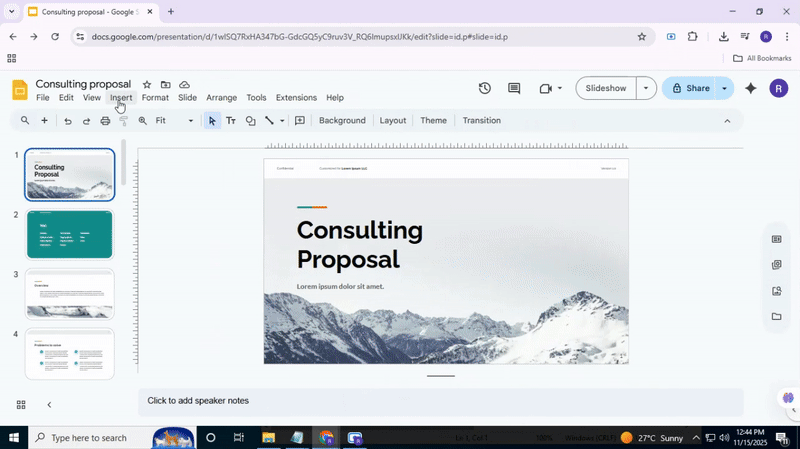Open the Arrange menu

[x=221, y=98]
